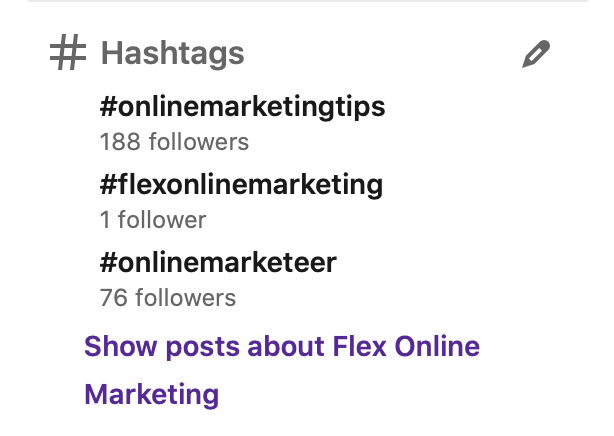This screenshot has height=436, width=614.
Task: Click the gray # glyph in the section header
Action: (68, 52)
